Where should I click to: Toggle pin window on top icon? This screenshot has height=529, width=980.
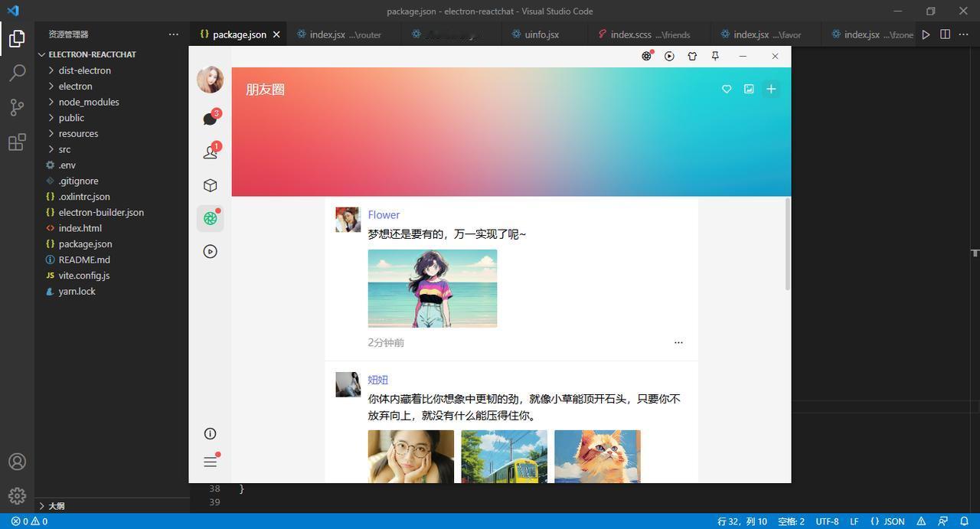[x=715, y=56]
